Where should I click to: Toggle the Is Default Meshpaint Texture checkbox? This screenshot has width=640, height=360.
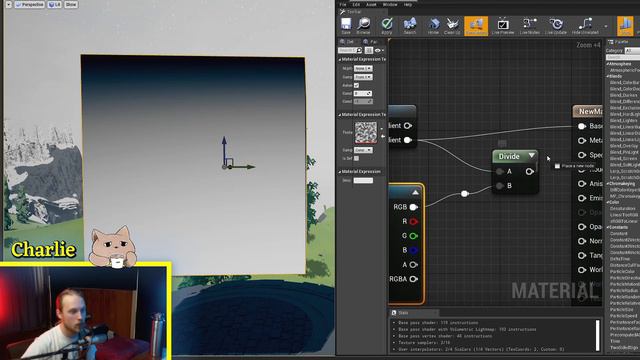coord(356,158)
